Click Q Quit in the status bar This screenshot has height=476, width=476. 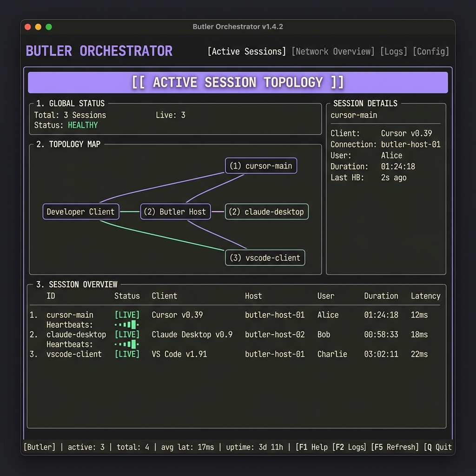[438, 447]
